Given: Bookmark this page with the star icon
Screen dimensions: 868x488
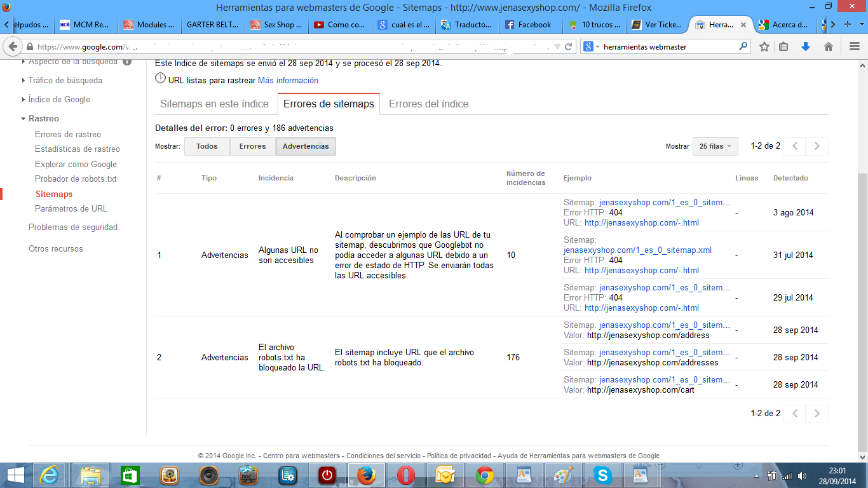Looking at the screenshot, I should coord(764,46).
